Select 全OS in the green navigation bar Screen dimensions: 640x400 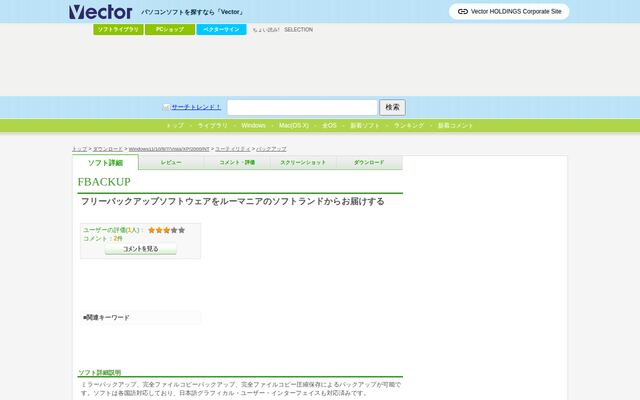pos(329,125)
